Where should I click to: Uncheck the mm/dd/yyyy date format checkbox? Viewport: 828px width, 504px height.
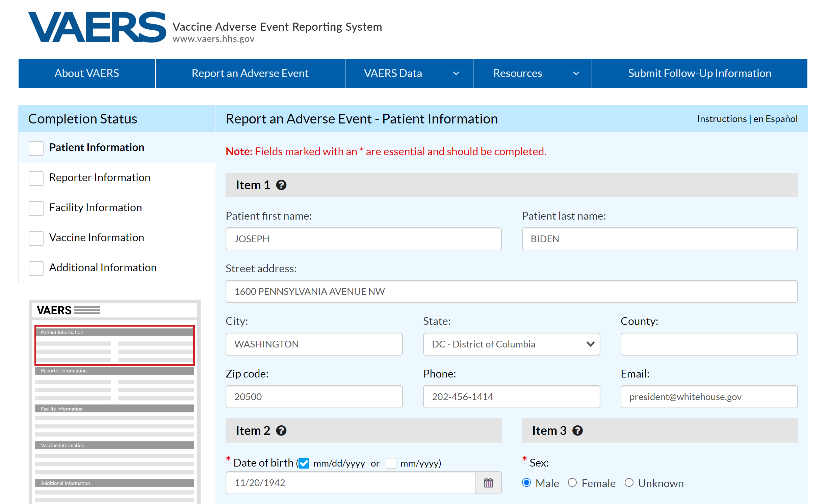coord(304,463)
